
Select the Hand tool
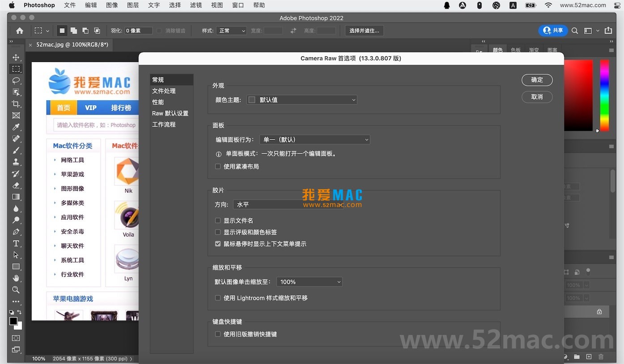pos(16,278)
